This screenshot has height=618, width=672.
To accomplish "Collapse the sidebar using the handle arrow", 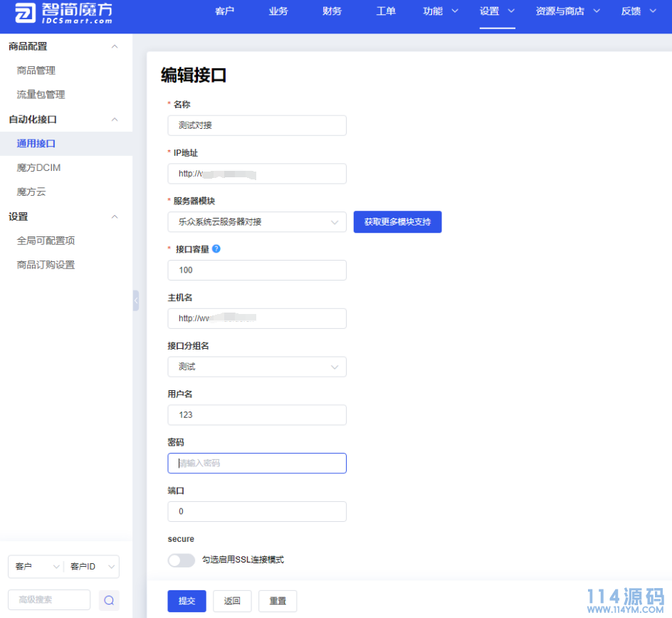I will tap(135, 300).
